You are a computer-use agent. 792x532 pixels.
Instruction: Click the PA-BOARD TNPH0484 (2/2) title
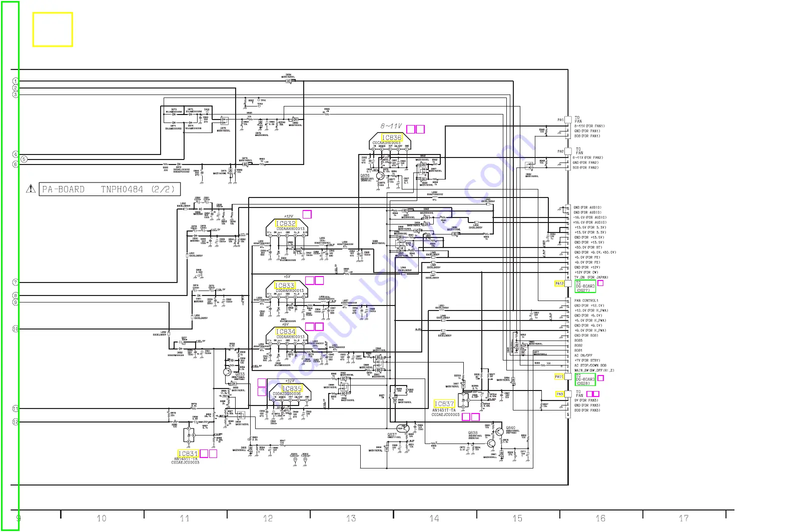(110, 189)
